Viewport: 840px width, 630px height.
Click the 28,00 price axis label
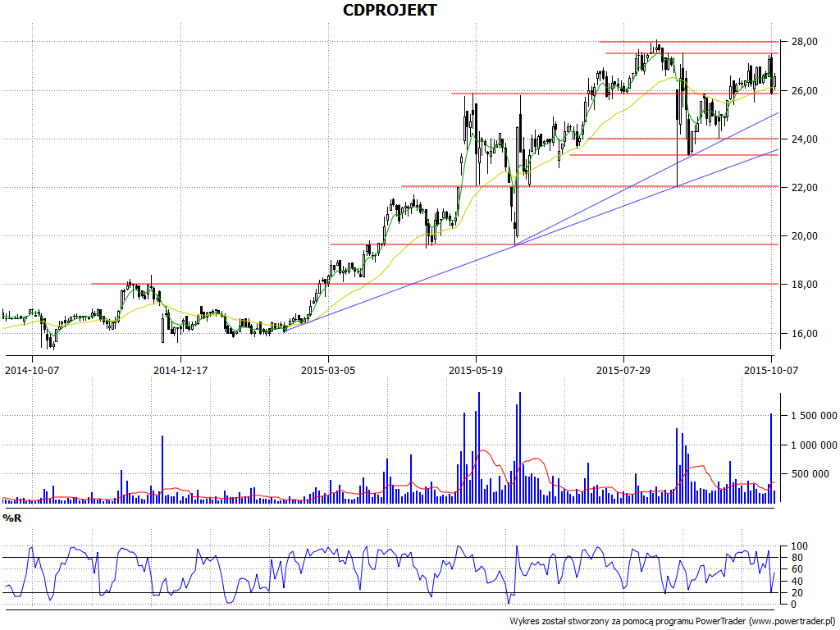click(806, 42)
